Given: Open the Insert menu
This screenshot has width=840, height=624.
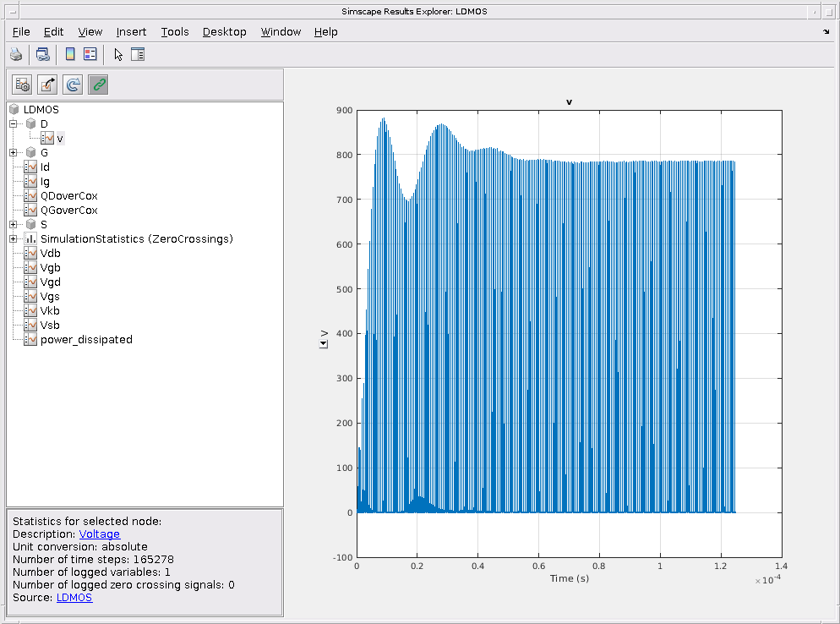Looking at the screenshot, I should pyautogui.click(x=131, y=31).
